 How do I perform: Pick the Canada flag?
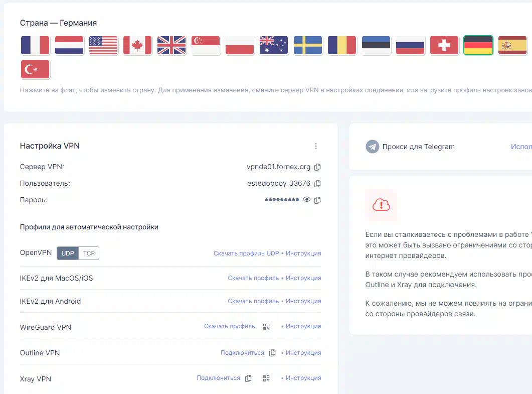click(137, 45)
